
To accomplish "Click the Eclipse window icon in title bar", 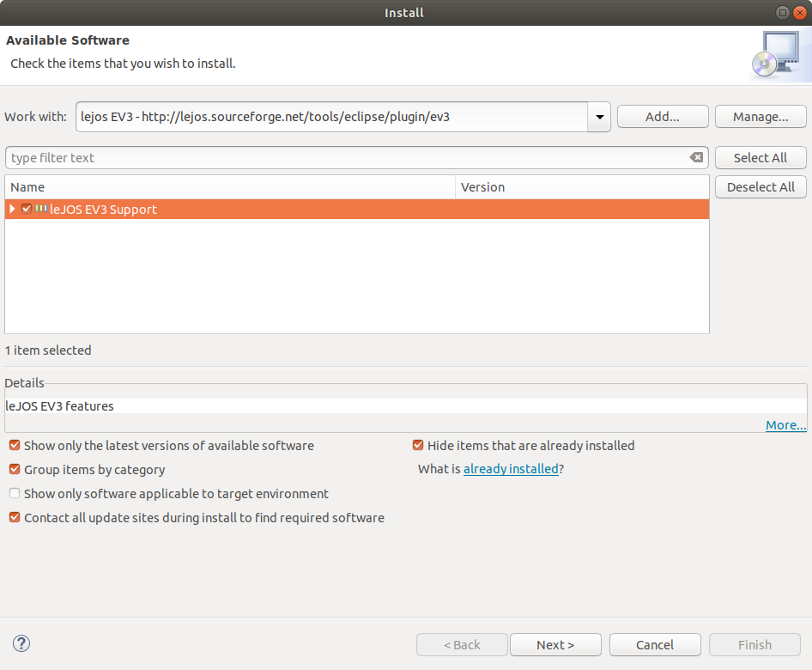I will (782, 12).
